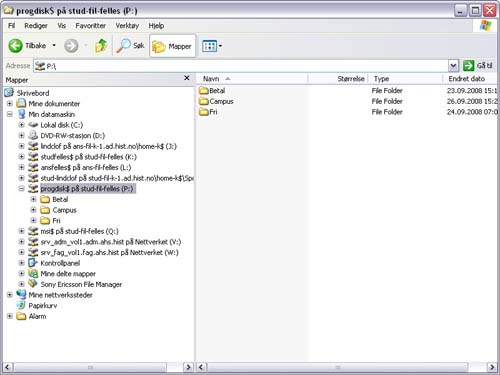
Task: Expand the Lokal disk (C:) node
Action: click(22, 125)
